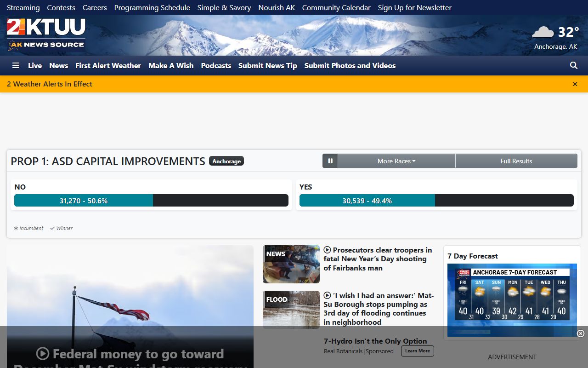Click the 32° temperature reading
Screen dimensions: 588x368
(568, 32)
